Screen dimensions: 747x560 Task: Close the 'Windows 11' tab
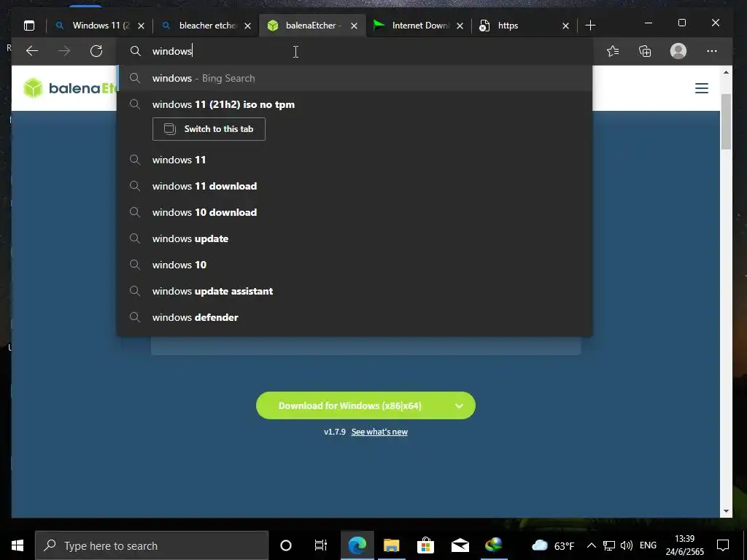click(x=141, y=26)
